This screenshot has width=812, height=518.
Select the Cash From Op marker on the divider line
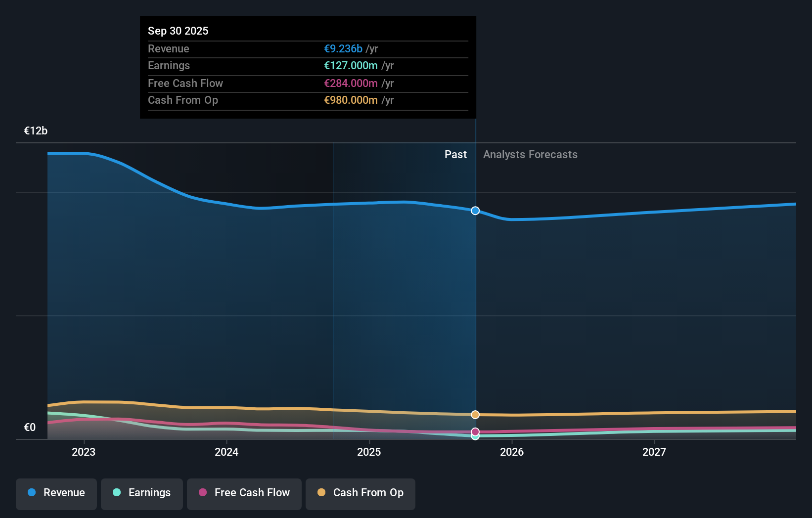pyautogui.click(x=475, y=415)
